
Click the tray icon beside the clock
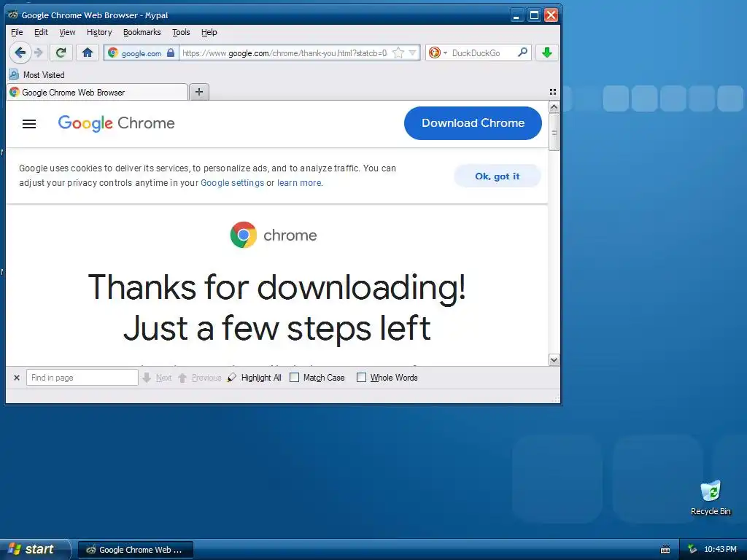pyautogui.click(x=693, y=550)
